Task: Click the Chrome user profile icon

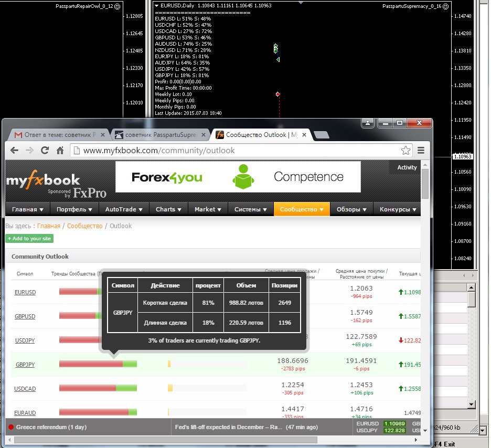Action: 368,123
